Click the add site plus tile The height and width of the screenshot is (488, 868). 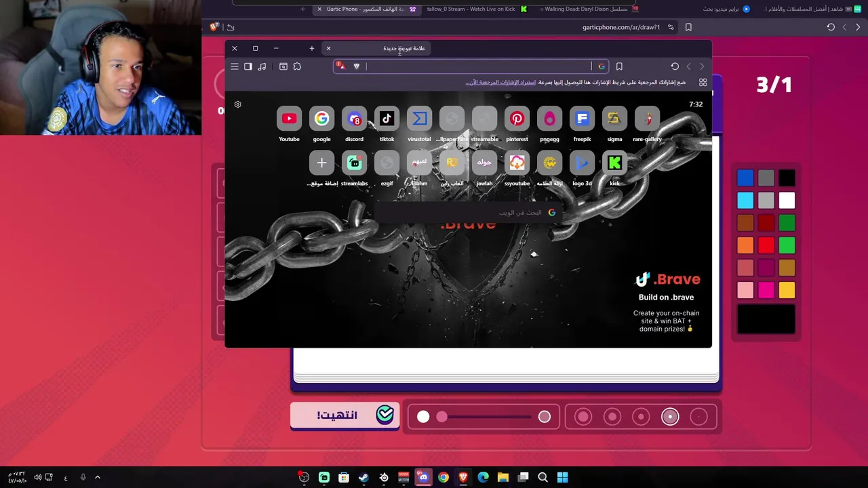coord(321,163)
